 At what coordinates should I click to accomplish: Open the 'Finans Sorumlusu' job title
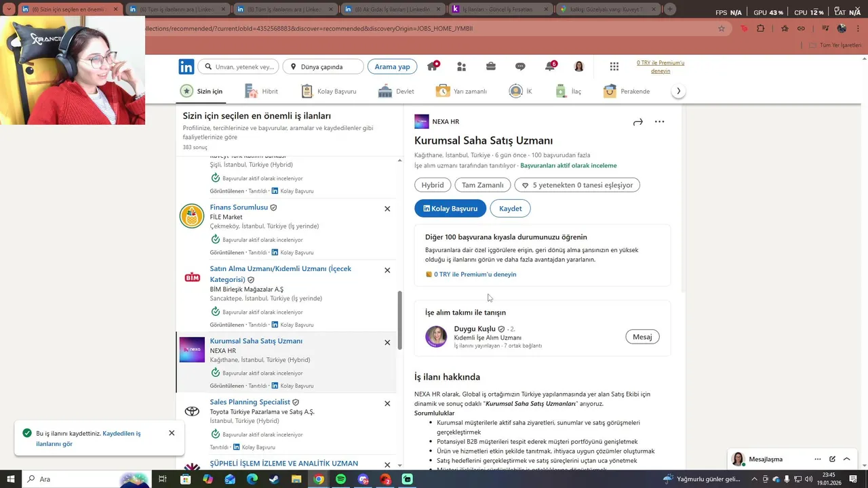click(239, 207)
